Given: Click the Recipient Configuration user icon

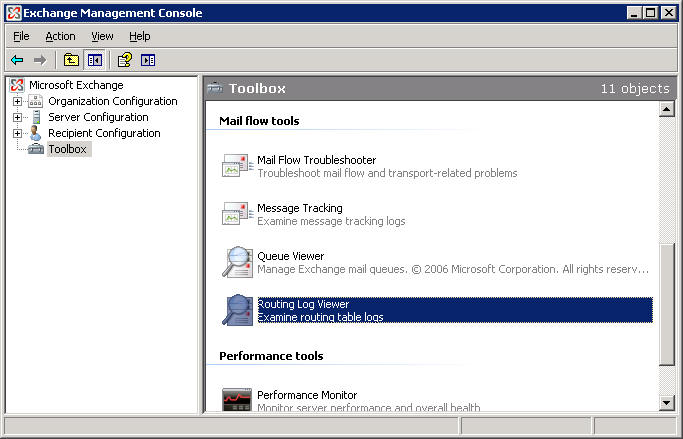Looking at the screenshot, I should pyautogui.click(x=35, y=133).
